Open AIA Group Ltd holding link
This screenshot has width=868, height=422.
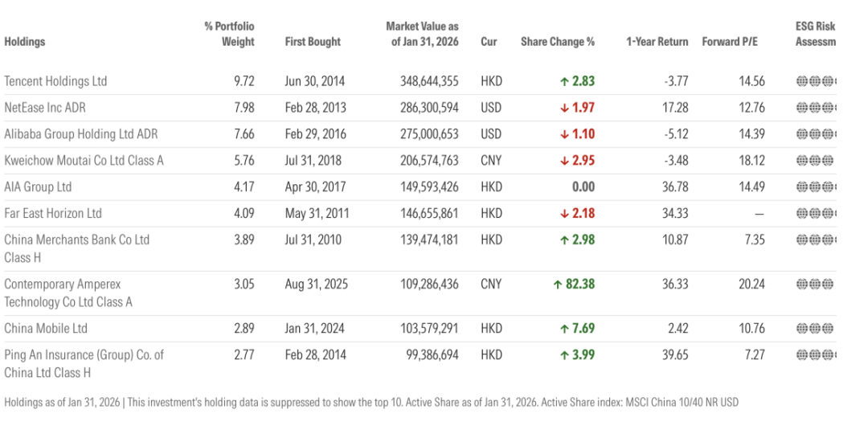38,187
